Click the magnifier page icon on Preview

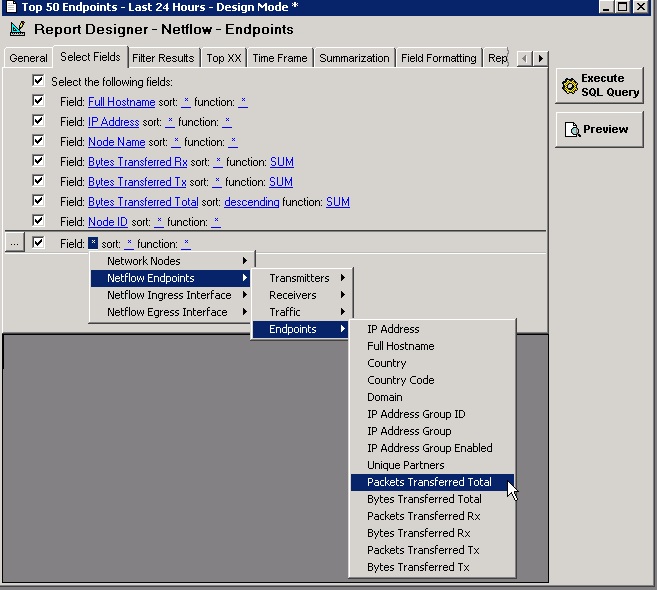click(572, 129)
